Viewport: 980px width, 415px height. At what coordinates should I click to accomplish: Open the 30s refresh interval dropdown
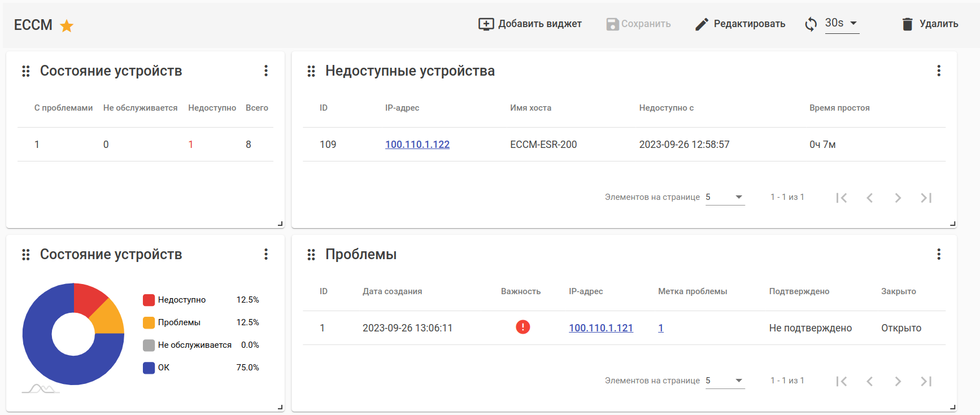[x=842, y=23]
